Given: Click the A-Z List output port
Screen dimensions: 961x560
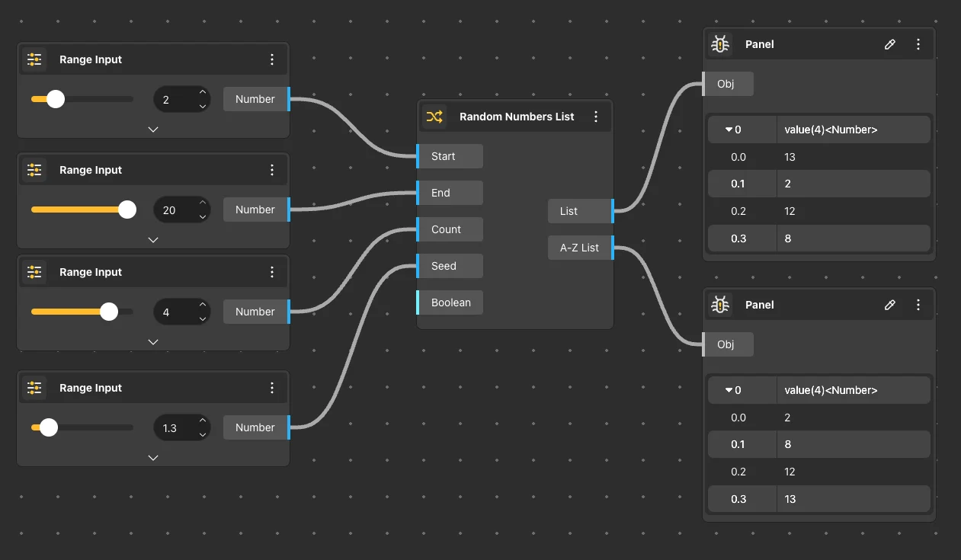Looking at the screenshot, I should [581, 248].
